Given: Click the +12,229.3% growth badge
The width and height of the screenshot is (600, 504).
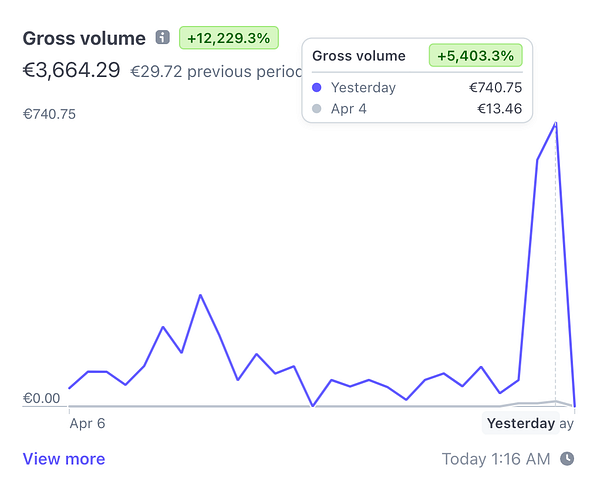Looking at the screenshot, I should coord(229,38).
